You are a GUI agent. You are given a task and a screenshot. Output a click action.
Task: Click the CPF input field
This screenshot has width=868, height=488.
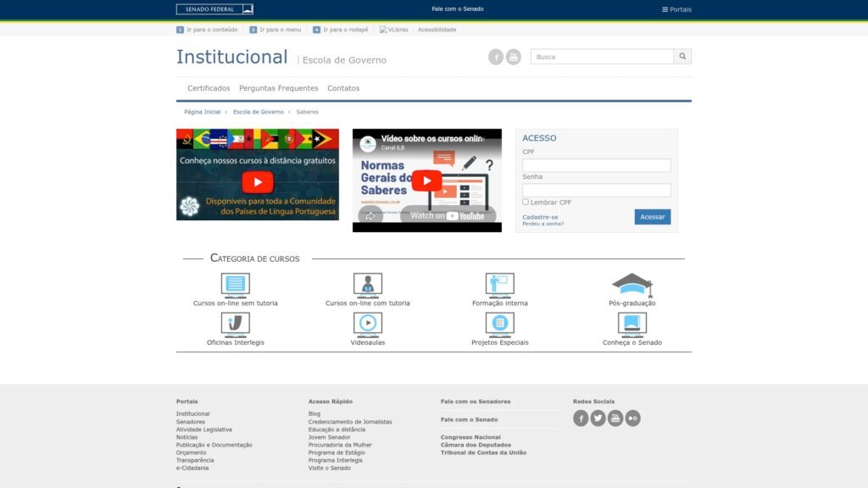click(596, 166)
